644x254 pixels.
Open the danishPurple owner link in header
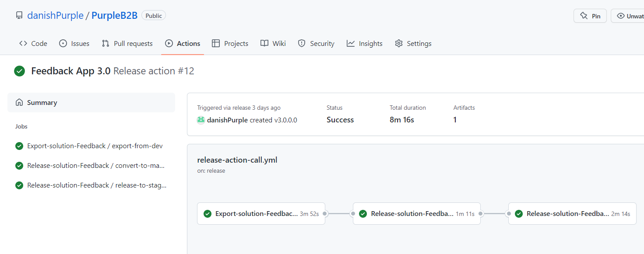tap(55, 16)
